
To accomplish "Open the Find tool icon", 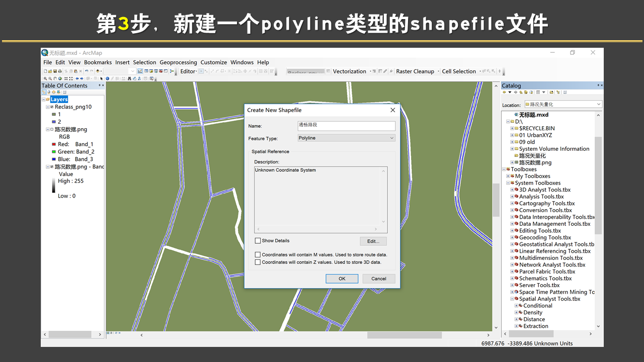I will 130,78.
